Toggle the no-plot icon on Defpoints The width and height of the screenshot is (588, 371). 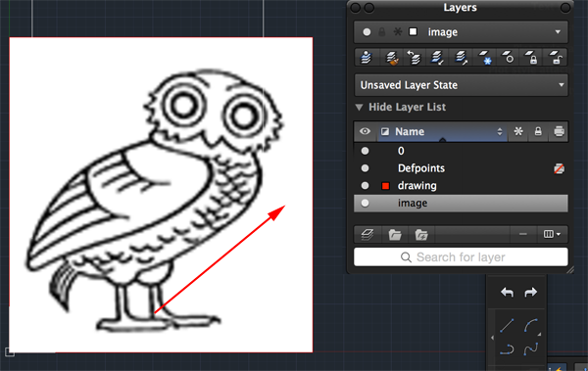pyautogui.click(x=559, y=168)
